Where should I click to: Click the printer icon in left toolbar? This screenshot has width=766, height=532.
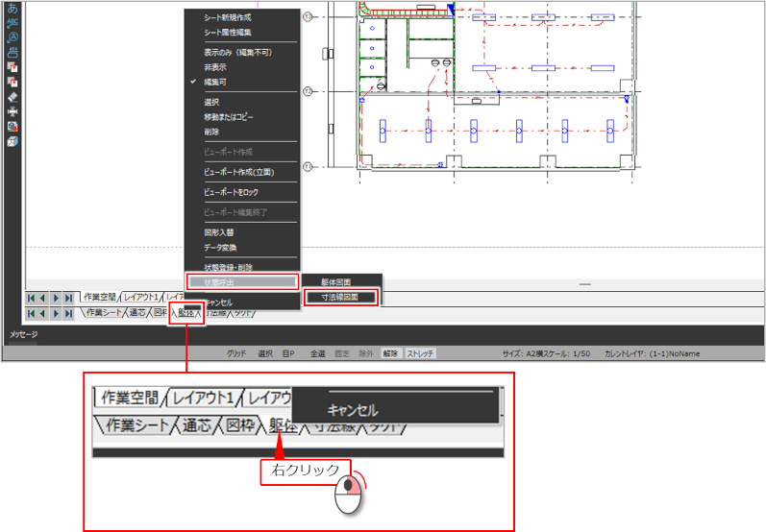tap(12, 111)
